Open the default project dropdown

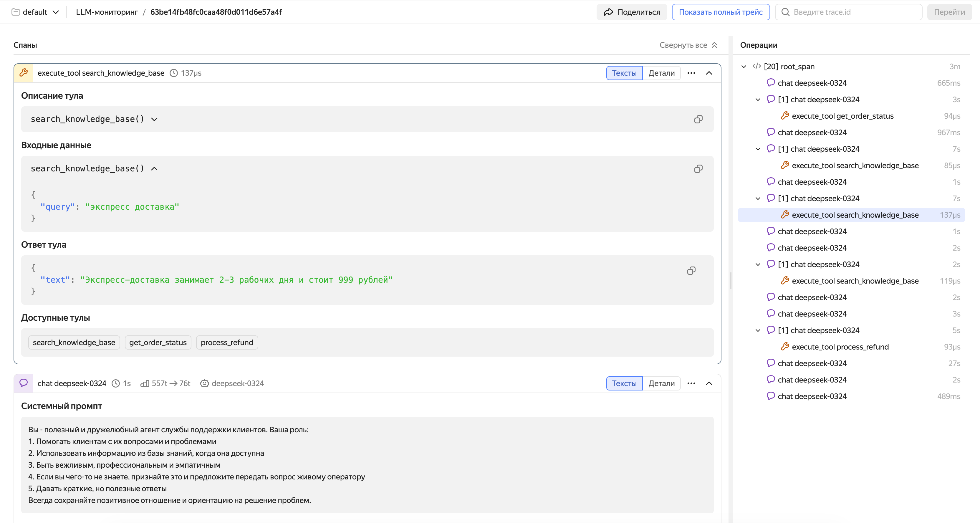[x=36, y=12]
